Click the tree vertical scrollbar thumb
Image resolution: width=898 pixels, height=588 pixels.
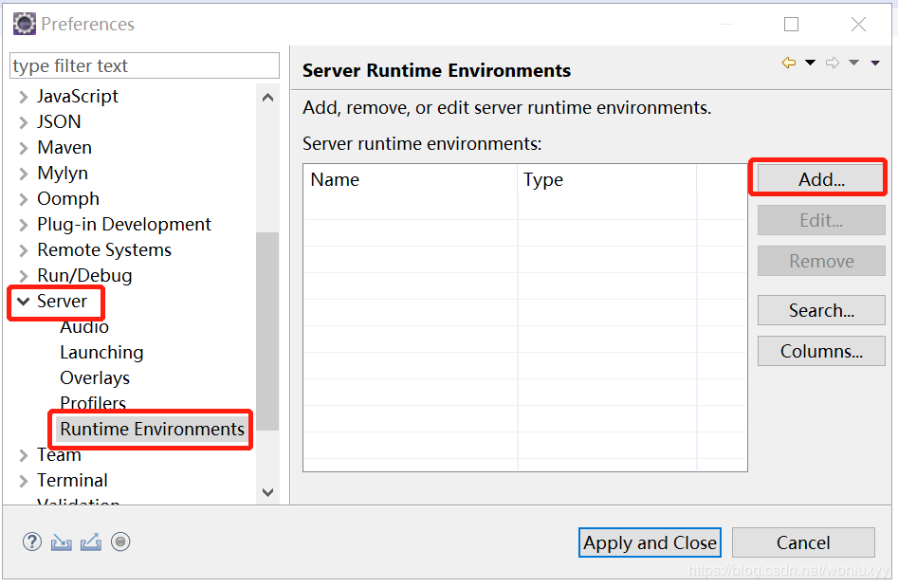pyautogui.click(x=267, y=331)
